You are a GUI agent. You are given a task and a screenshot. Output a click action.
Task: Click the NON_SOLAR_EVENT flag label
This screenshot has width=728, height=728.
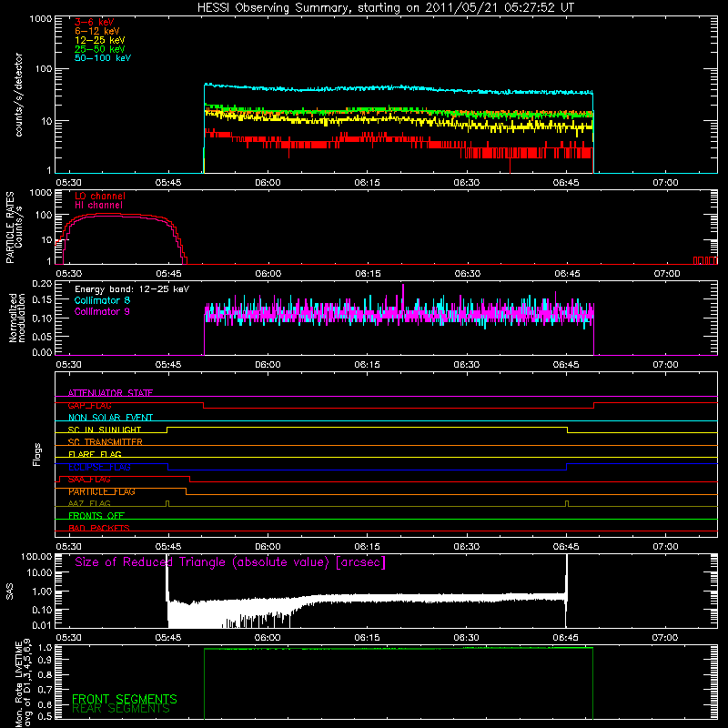pyautogui.click(x=110, y=418)
